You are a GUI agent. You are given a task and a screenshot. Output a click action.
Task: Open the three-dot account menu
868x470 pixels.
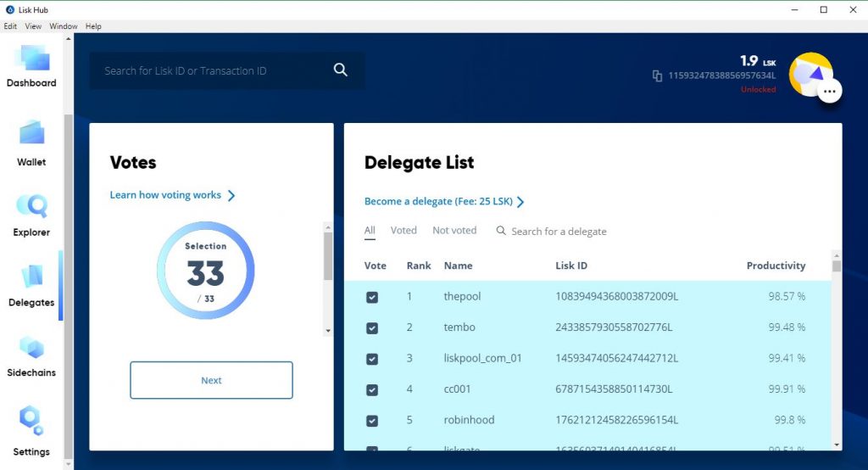pos(829,92)
